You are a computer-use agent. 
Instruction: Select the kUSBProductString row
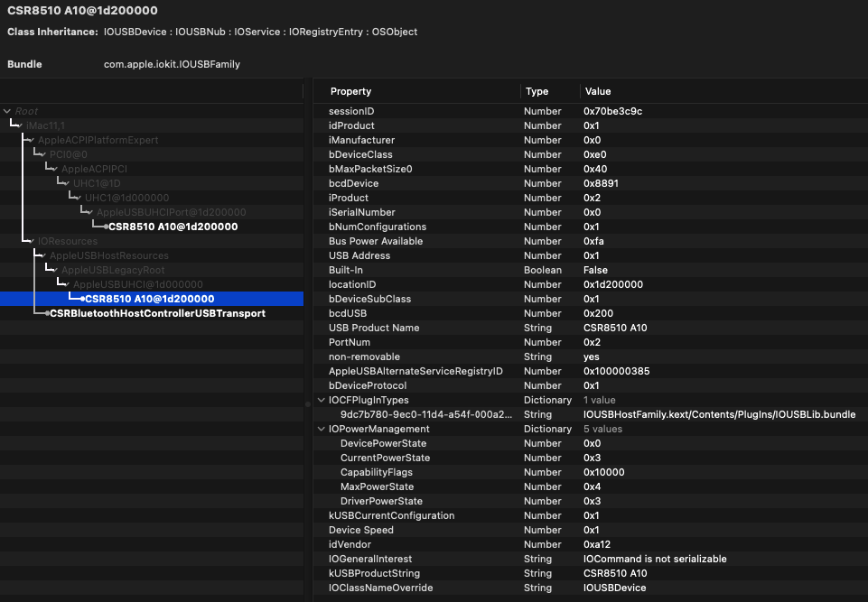[590, 573]
